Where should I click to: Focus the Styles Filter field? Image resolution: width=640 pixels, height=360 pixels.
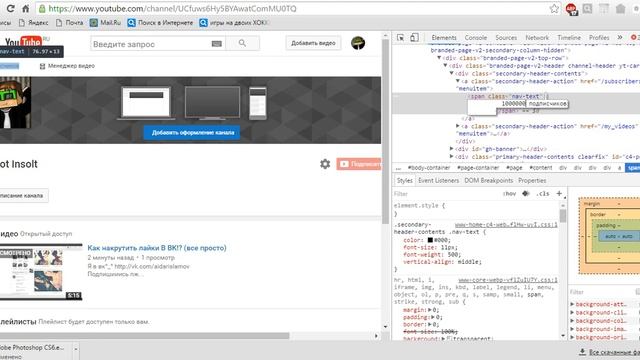447,193
